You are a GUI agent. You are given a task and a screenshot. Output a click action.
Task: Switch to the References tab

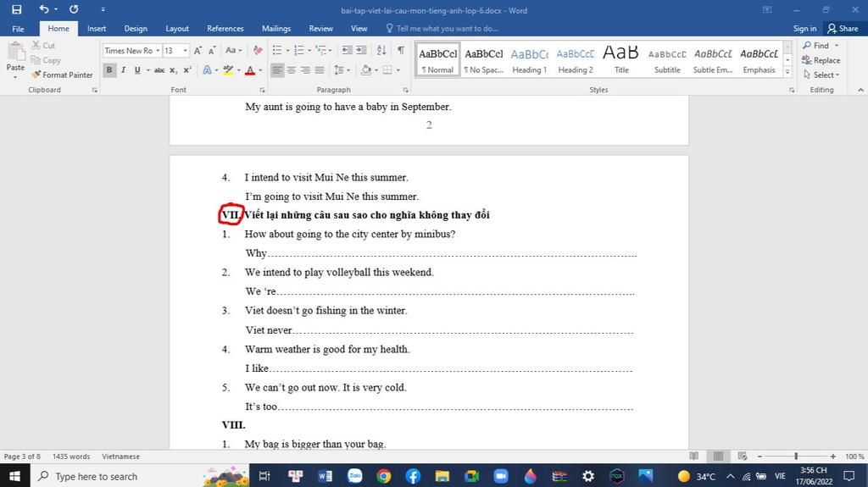(x=225, y=28)
